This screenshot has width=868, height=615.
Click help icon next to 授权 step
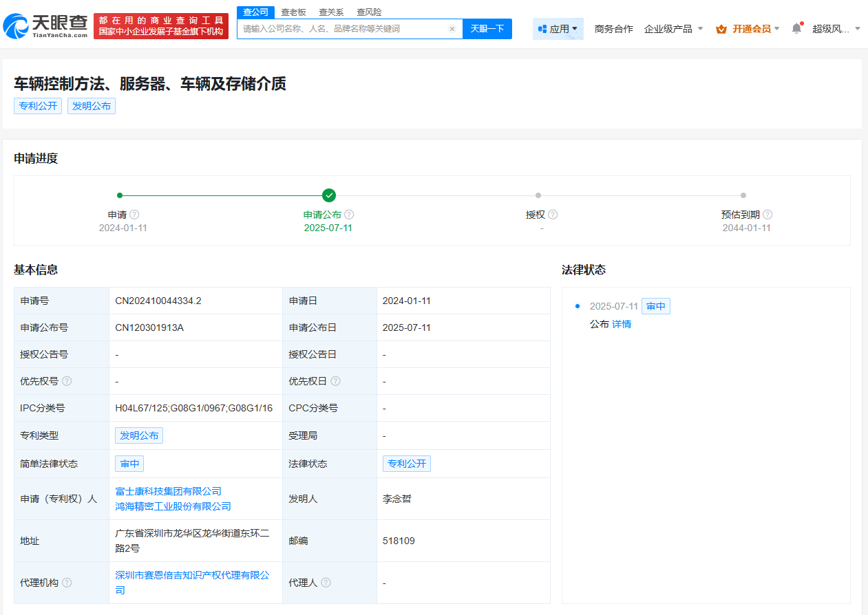coord(553,215)
